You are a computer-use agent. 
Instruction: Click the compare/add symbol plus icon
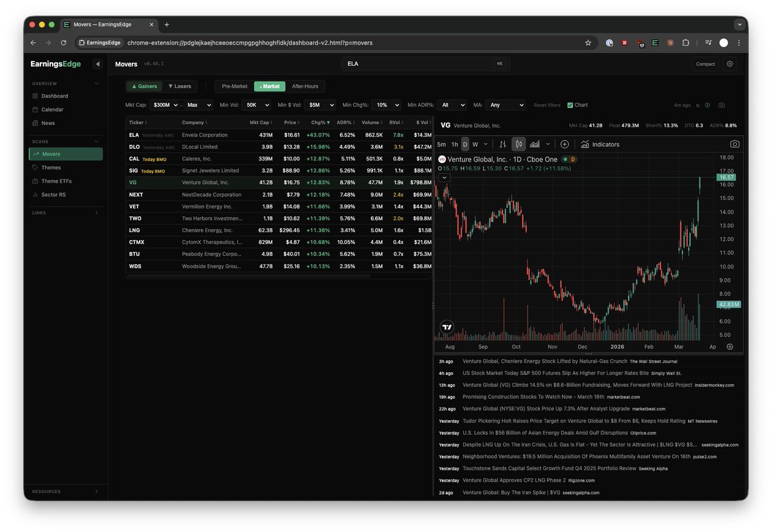click(x=564, y=144)
